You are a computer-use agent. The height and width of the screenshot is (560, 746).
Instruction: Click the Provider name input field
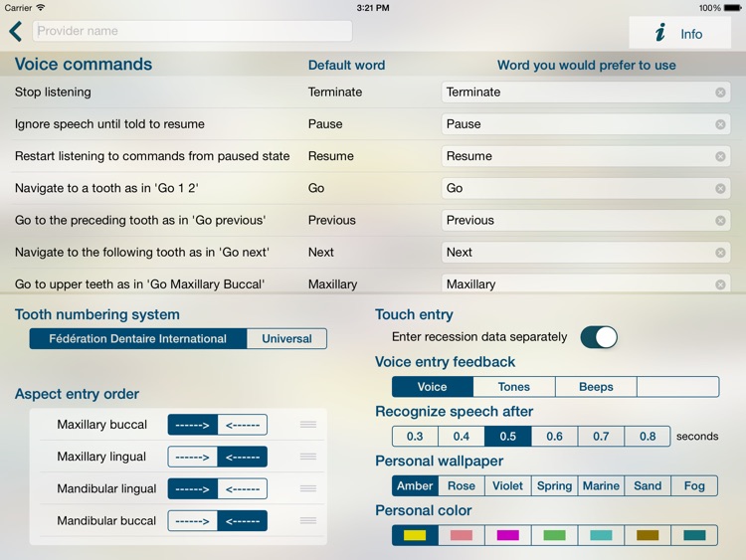point(192,31)
